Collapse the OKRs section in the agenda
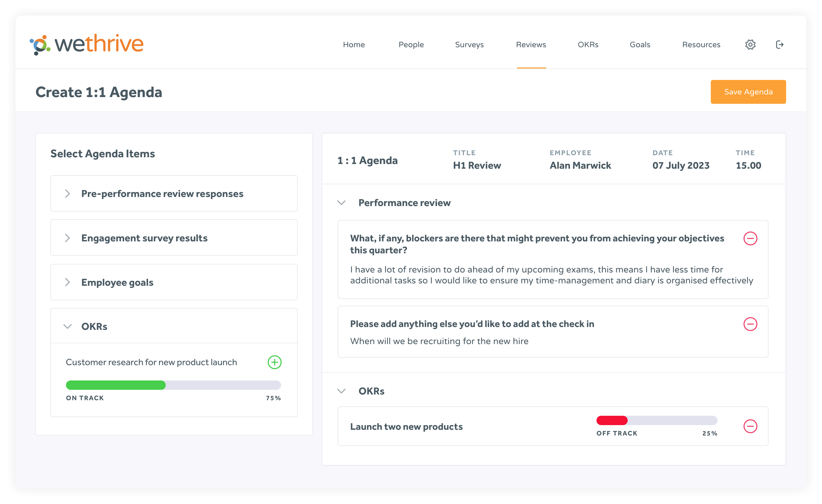Image resolution: width=822 pixels, height=504 pixels. click(341, 391)
